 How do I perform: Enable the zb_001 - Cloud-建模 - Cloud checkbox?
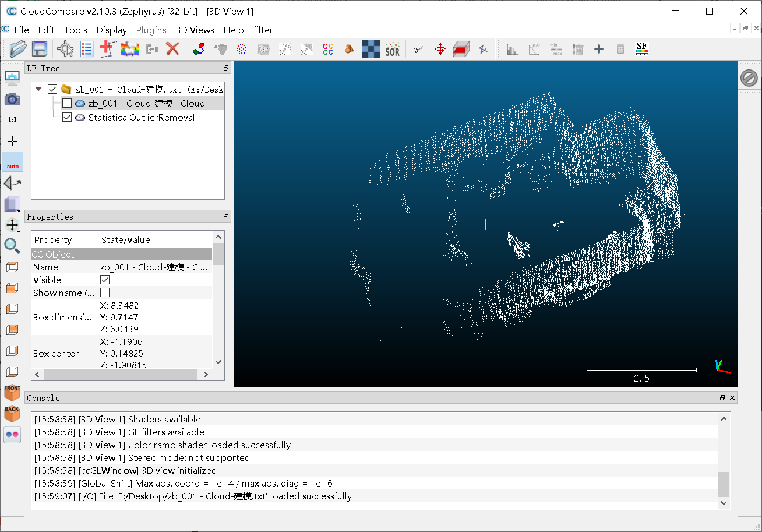[67, 103]
